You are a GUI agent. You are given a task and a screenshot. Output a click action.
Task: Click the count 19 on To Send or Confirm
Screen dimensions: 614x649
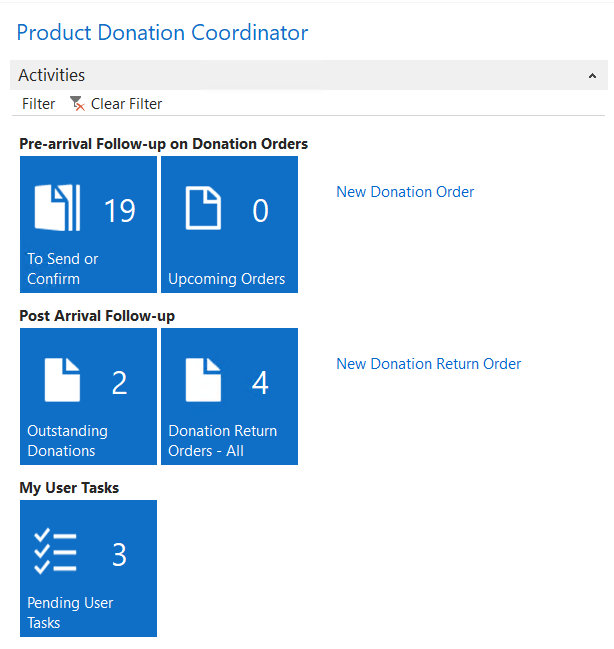click(x=119, y=210)
